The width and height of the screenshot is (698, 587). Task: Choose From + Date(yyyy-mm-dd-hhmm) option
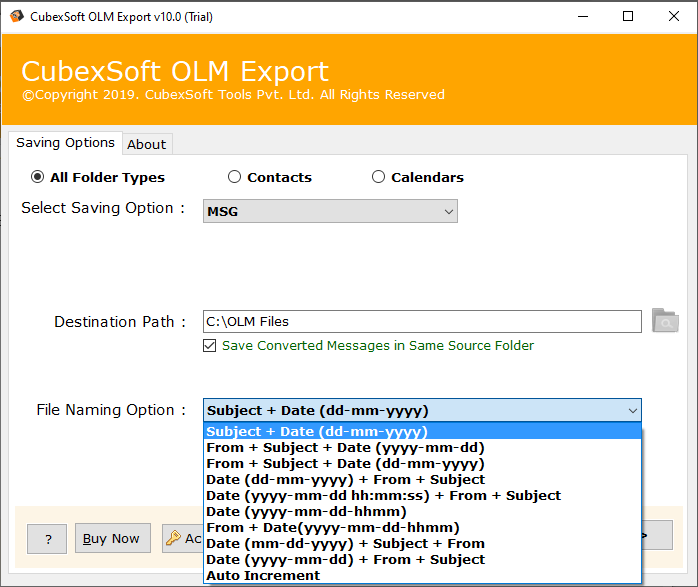(422, 527)
